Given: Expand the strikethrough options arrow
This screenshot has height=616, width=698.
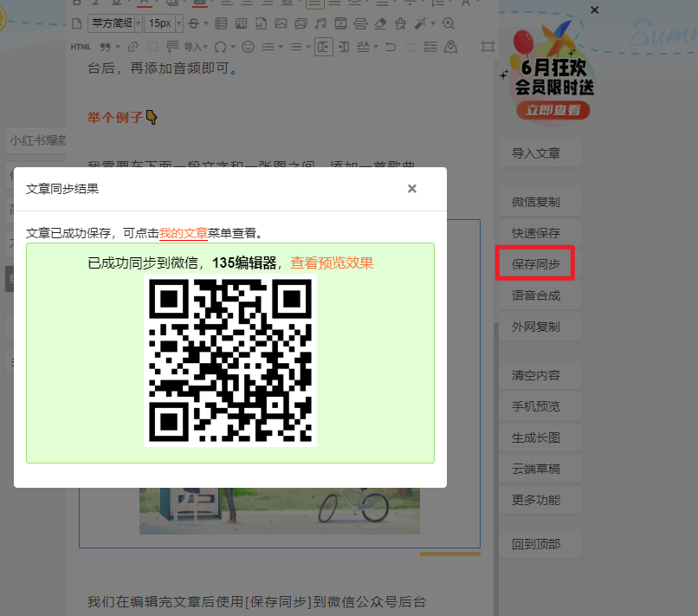Looking at the screenshot, I should pyautogui.click(x=206, y=23).
